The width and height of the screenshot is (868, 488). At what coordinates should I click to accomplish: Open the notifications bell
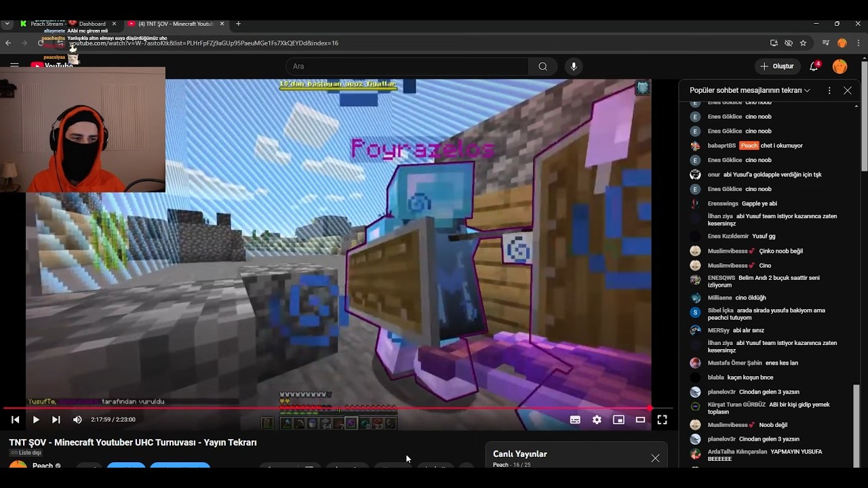814,66
